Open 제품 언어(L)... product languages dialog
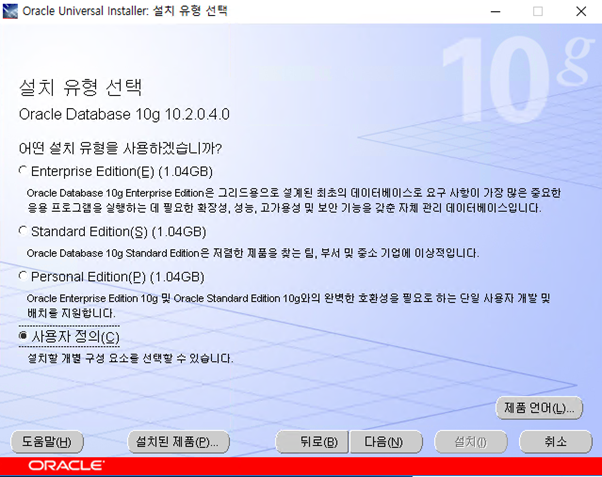Viewport: 602px width, 477px height. pos(539,407)
